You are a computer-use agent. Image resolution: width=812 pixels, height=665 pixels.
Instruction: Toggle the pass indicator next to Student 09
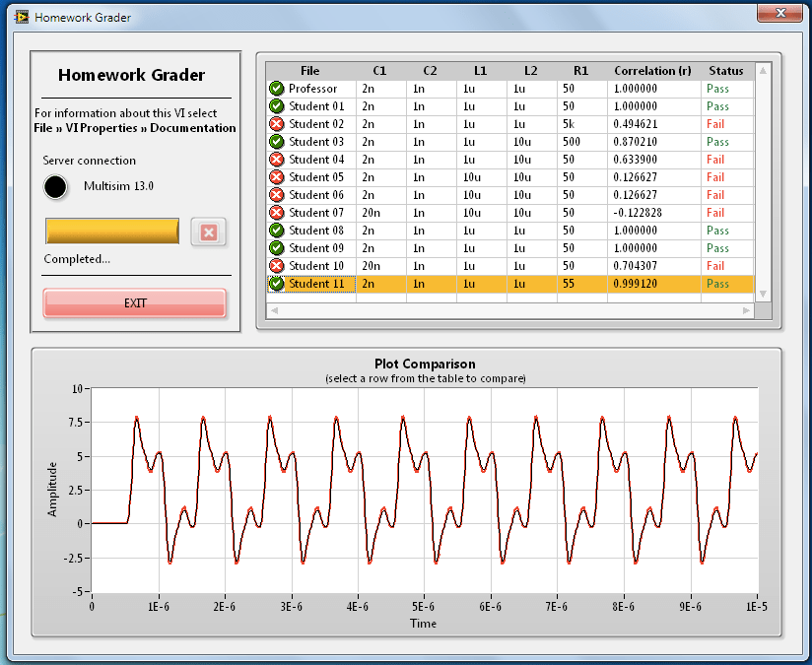pyautogui.click(x=277, y=248)
